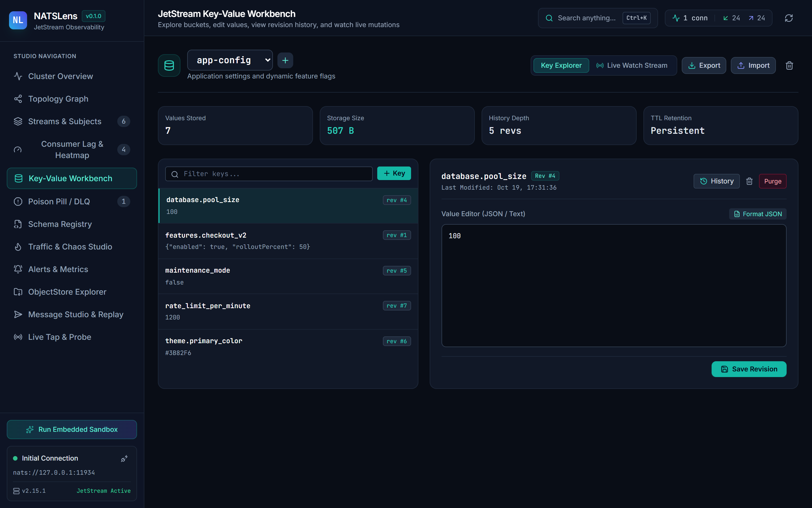Add a key with the + Key button
The width and height of the screenshot is (812, 508).
pyautogui.click(x=394, y=173)
